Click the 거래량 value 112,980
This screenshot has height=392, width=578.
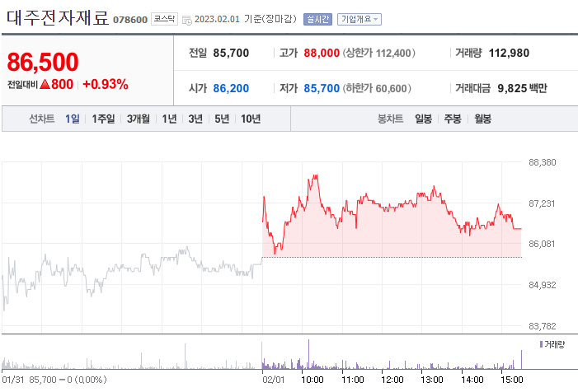509,53
